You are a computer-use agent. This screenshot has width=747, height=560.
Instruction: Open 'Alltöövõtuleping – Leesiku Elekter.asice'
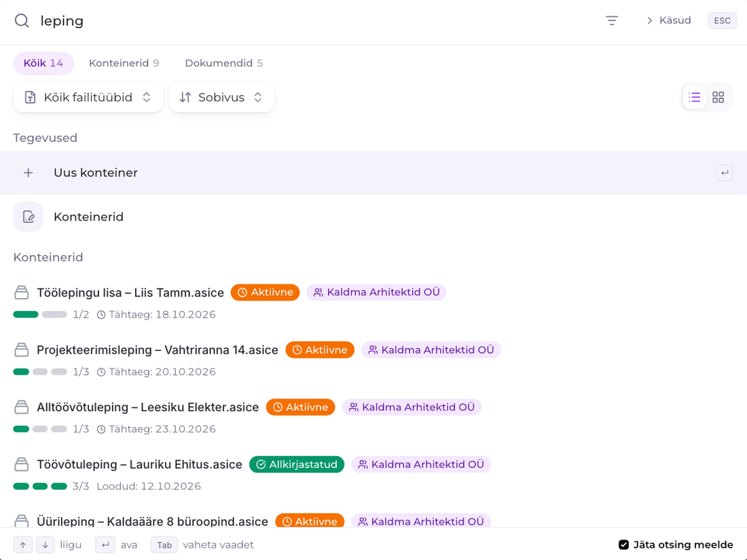point(147,407)
